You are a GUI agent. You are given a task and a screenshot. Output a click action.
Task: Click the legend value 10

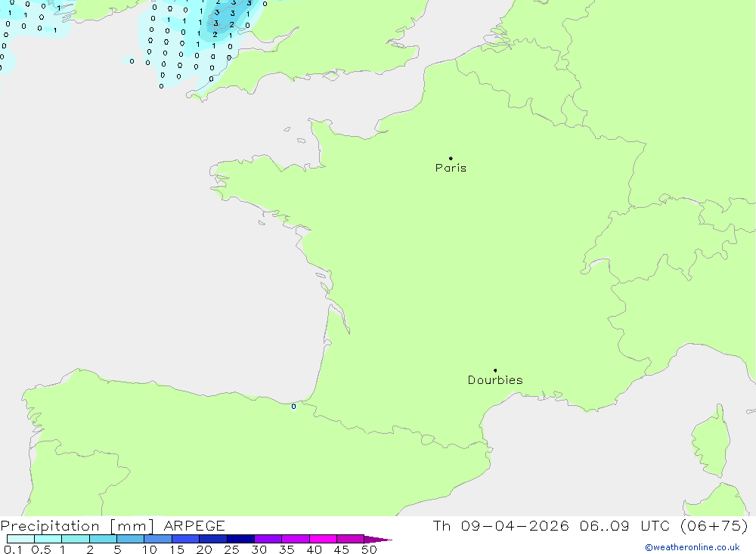point(150,549)
